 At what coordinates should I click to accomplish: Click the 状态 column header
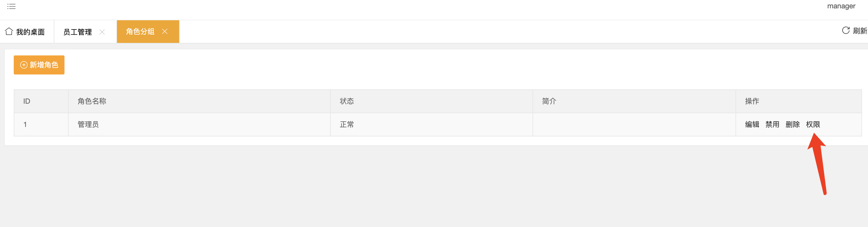click(432, 101)
